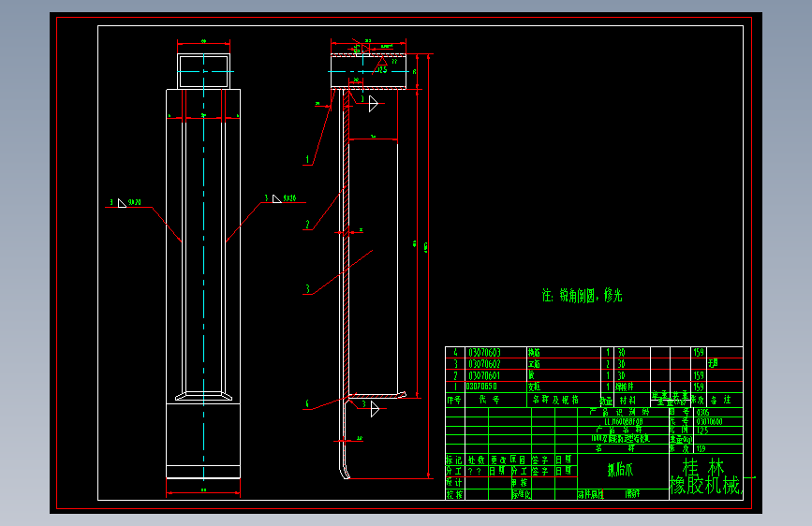The image size is (812, 526).
Task: Click the 产品识别号 label
Action: 619,412
